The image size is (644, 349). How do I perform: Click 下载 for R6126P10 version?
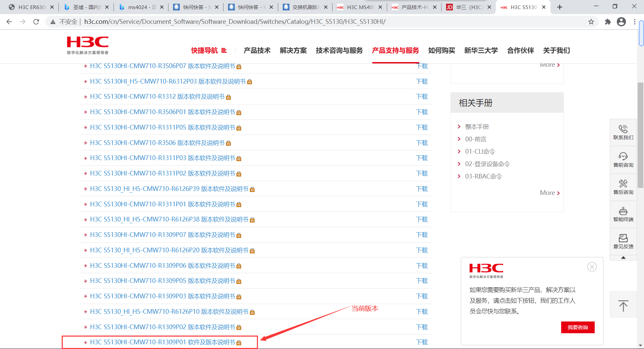point(422,312)
